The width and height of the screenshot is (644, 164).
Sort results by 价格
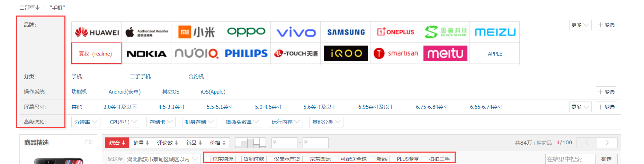click(218, 143)
